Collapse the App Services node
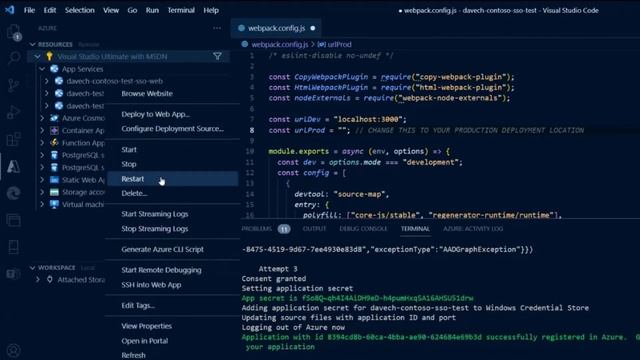 tap(42, 69)
